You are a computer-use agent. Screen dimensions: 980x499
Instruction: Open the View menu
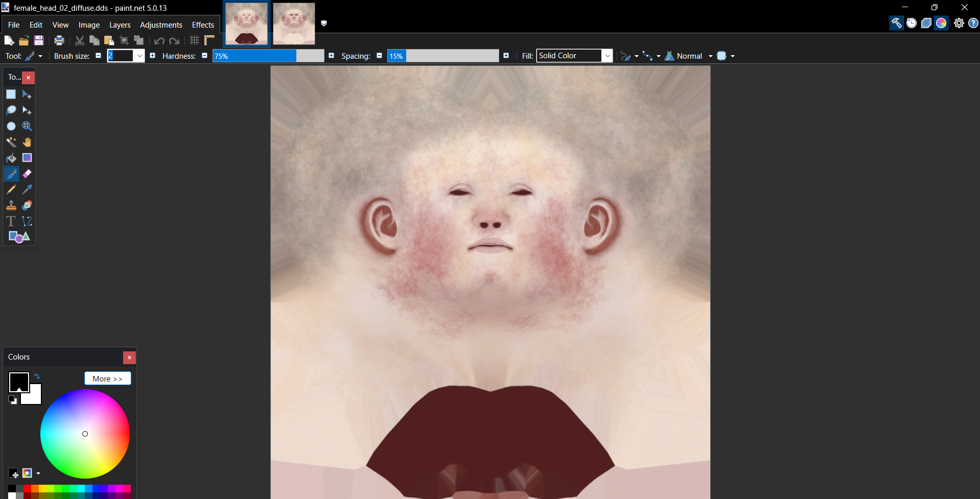tap(60, 25)
